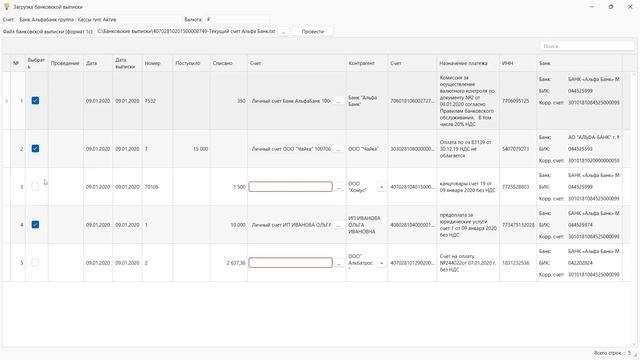Sort by the ИНН column header
The height and width of the screenshot is (360, 640).
518,63
